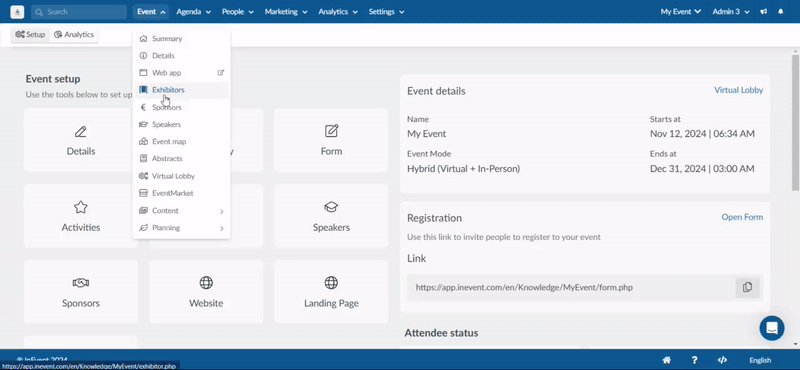The width and height of the screenshot is (800, 370).
Task: Click the graduation cap icon on Speakers card
Action: click(331, 207)
